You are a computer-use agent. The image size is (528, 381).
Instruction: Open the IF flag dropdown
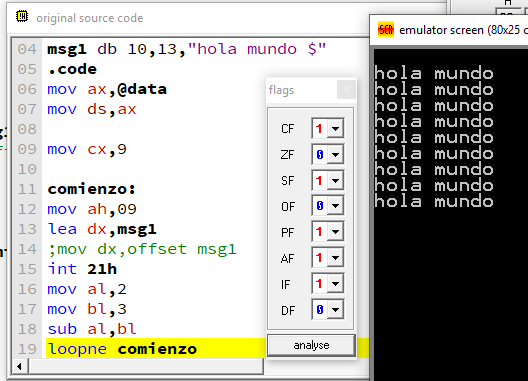click(335, 284)
